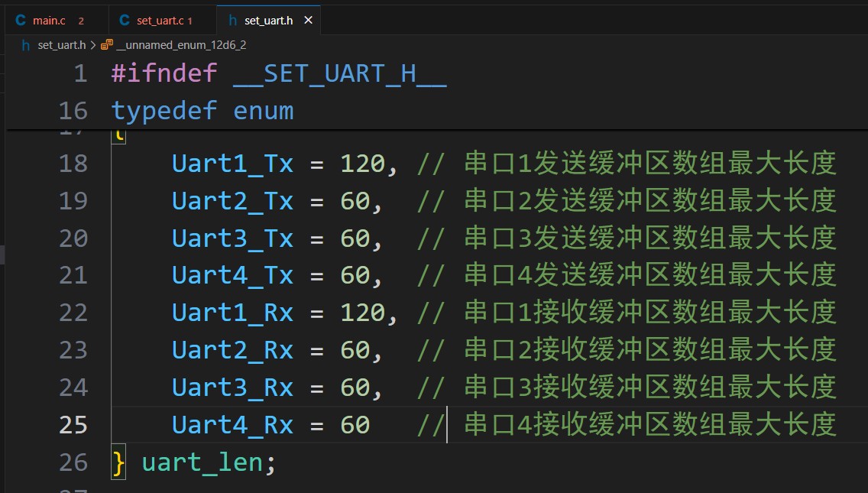Click the header file icon in the breadcrumb
This screenshot has height=493, width=868.
pos(25,45)
